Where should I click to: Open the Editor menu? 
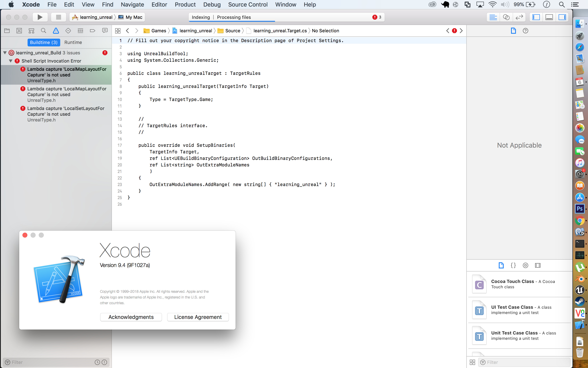pos(159,4)
